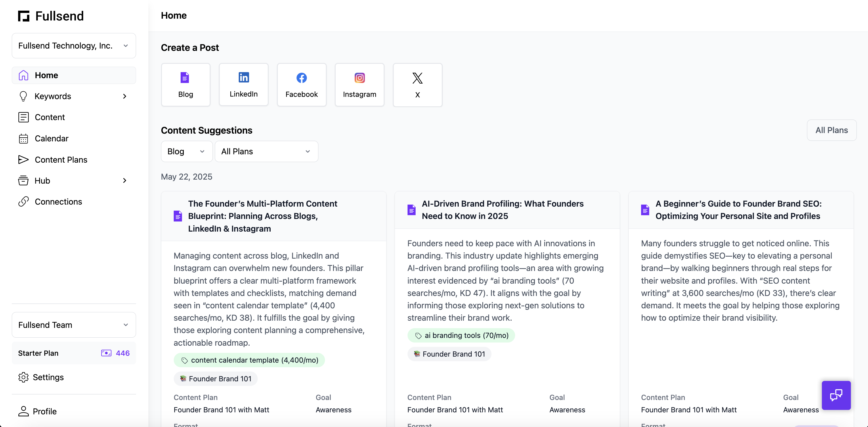Open the Blog content type filter dropdown
This screenshot has width=868, height=427.
[186, 151]
